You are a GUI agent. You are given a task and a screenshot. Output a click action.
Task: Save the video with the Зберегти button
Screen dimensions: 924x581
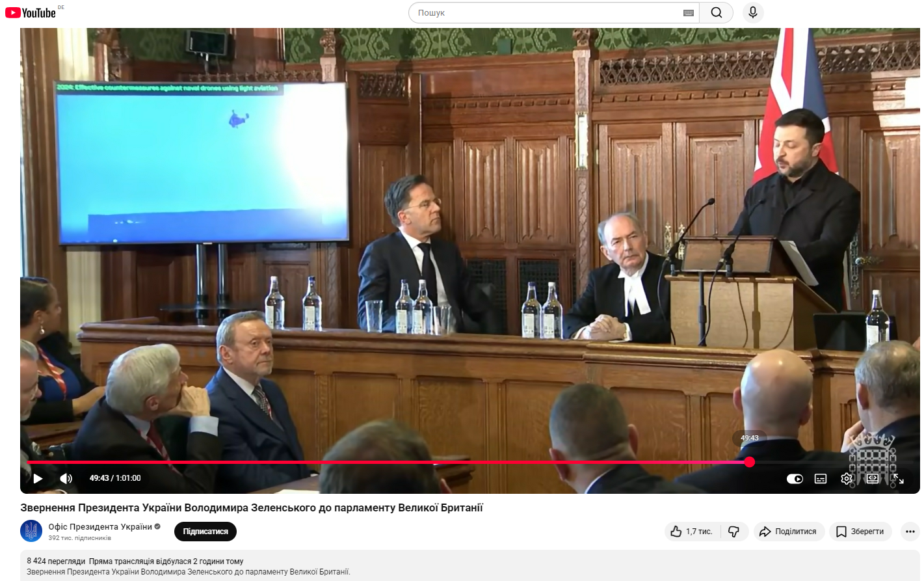pos(860,532)
